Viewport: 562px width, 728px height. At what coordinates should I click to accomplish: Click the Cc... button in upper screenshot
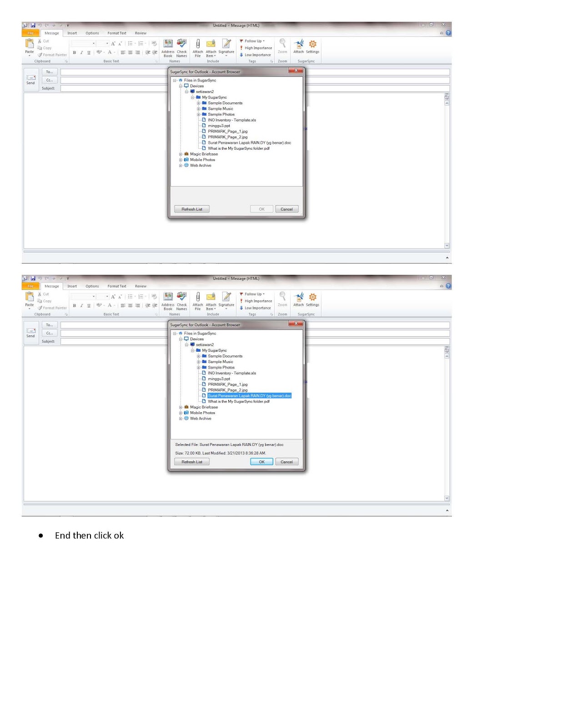tap(50, 80)
